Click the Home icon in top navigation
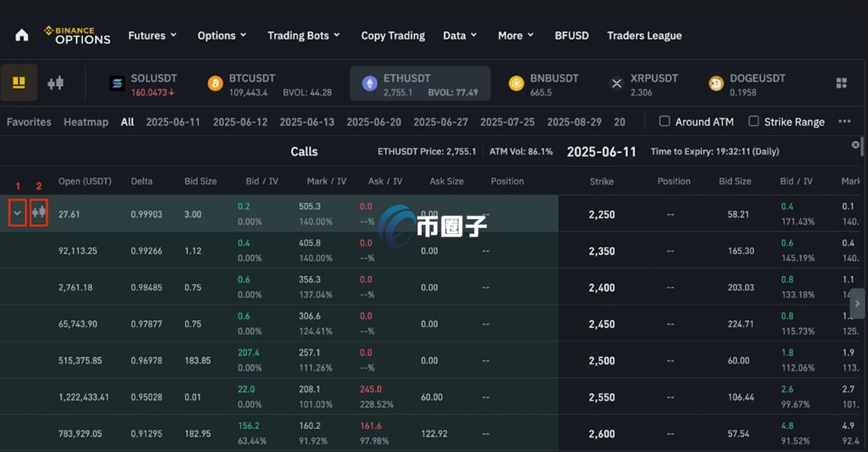The width and height of the screenshot is (868, 452). click(22, 35)
